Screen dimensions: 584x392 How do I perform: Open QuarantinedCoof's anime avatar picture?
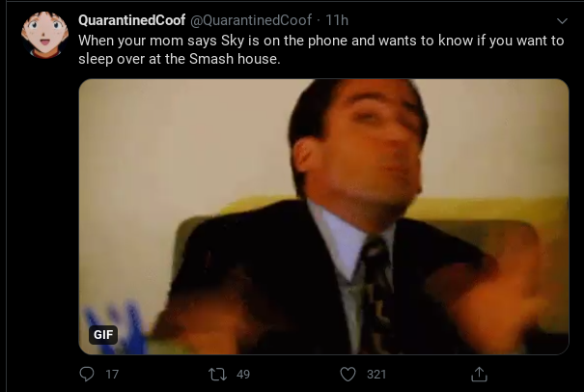coord(44,35)
